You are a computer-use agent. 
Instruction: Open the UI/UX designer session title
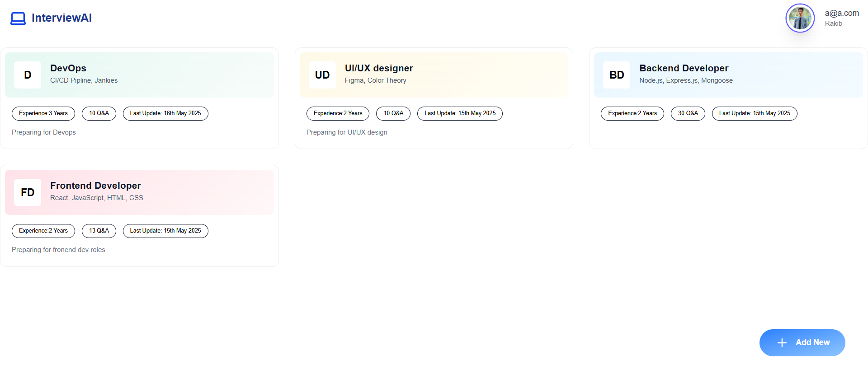pyautogui.click(x=378, y=68)
